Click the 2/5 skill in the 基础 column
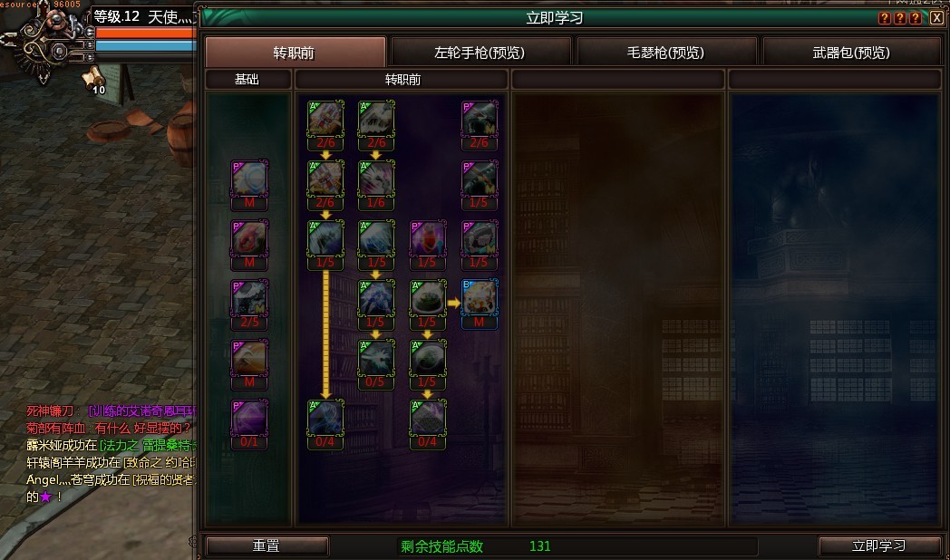 pyautogui.click(x=249, y=298)
